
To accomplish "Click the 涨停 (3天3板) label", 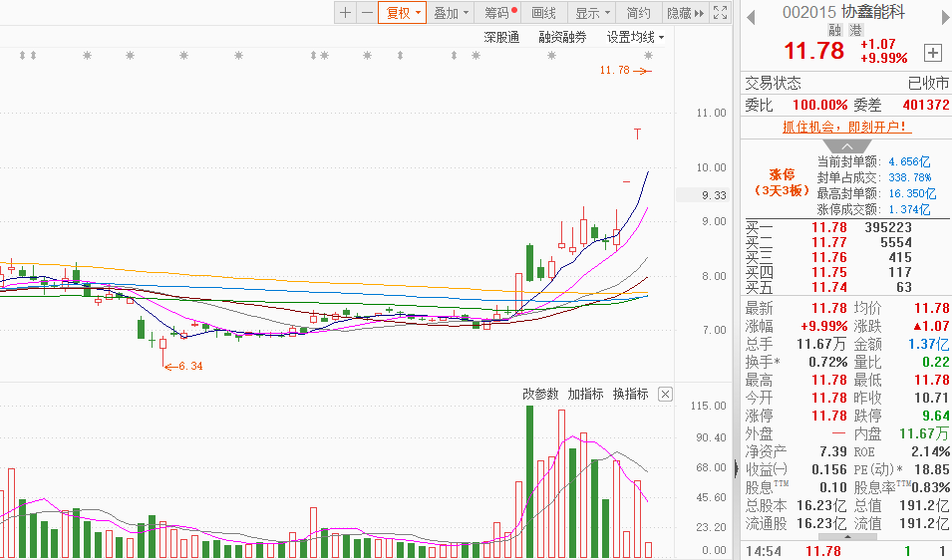I will [x=782, y=182].
